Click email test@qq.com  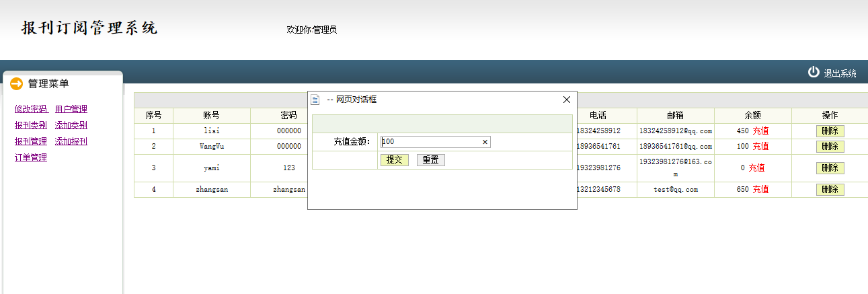click(676, 190)
